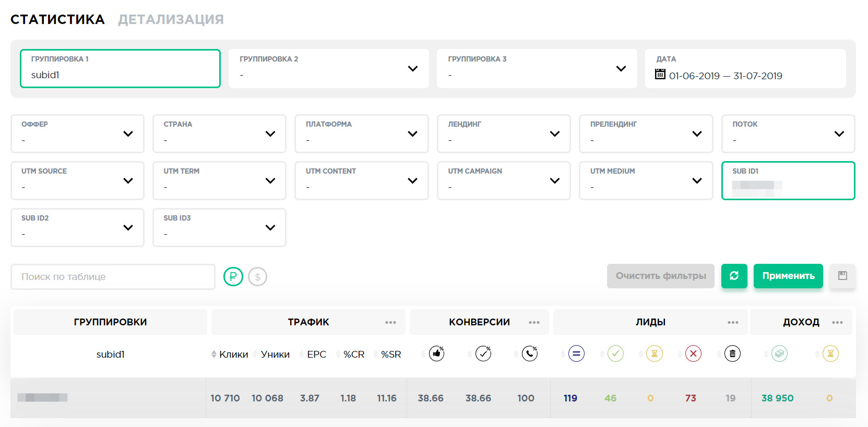Image resolution: width=868 pixels, height=427 pixels.
Task: Click the income value 38 950
Action: pyautogui.click(x=777, y=398)
